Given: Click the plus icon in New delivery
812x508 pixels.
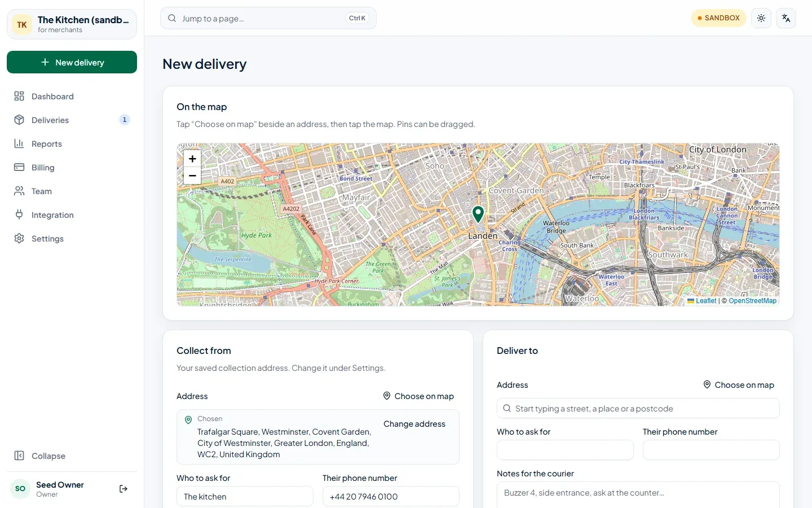Looking at the screenshot, I should [45, 62].
